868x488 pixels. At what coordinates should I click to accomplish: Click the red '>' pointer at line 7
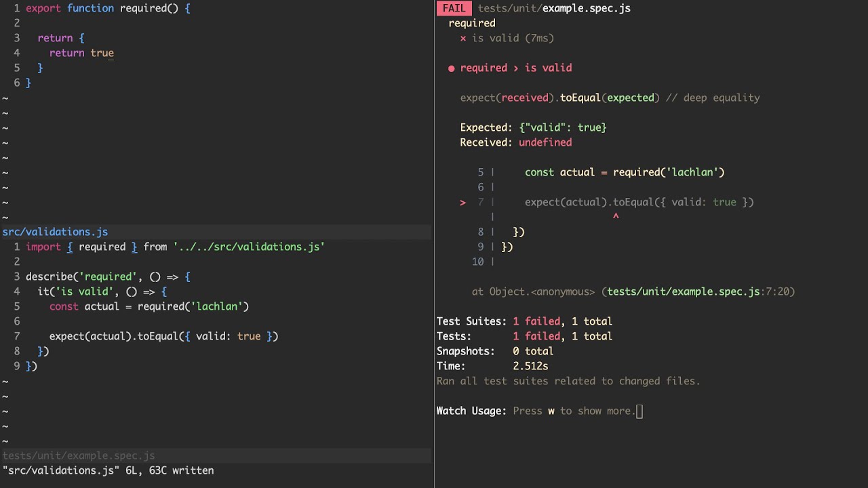point(463,202)
